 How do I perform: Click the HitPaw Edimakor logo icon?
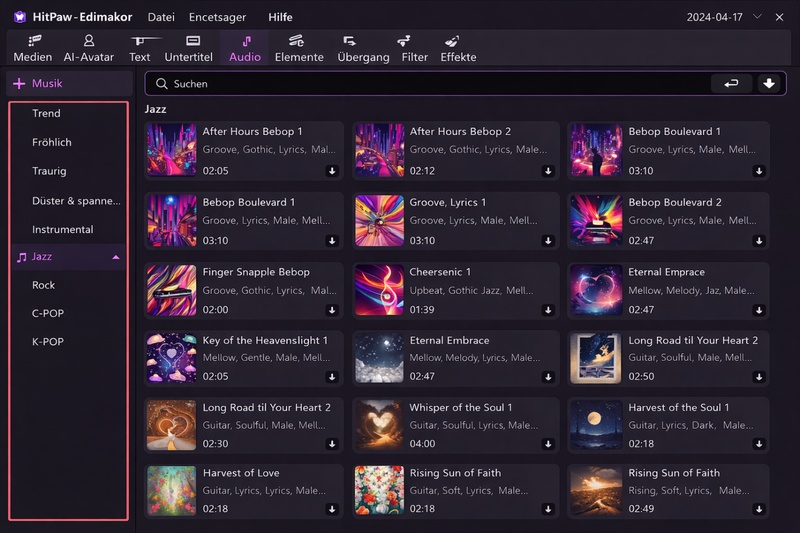click(x=19, y=17)
